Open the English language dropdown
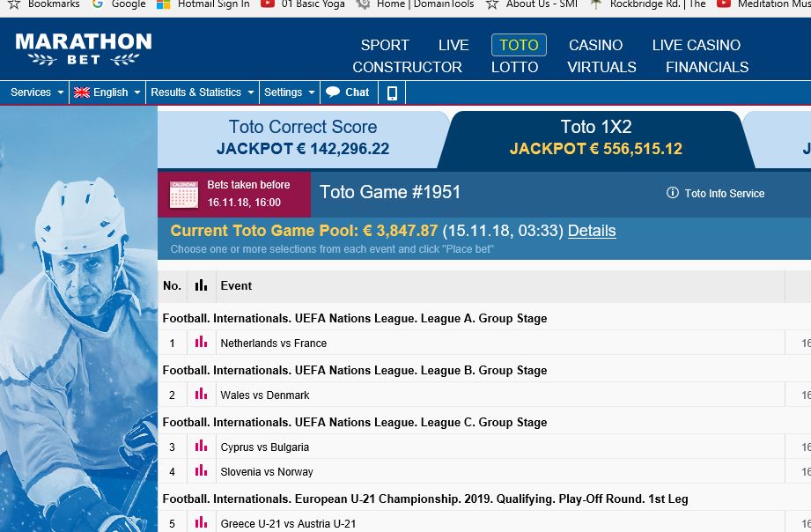 click(107, 92)
